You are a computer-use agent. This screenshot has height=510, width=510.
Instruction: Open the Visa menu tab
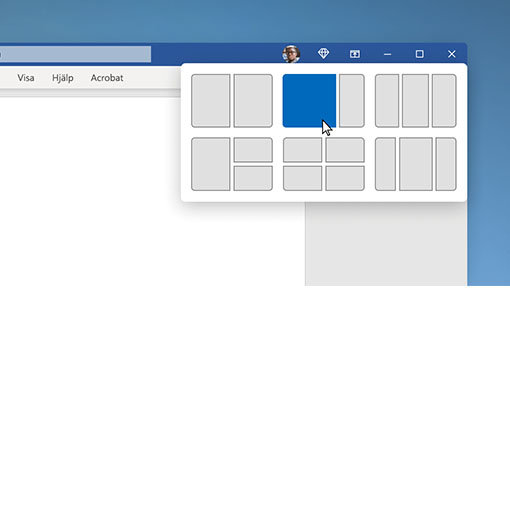click(26, 78)
